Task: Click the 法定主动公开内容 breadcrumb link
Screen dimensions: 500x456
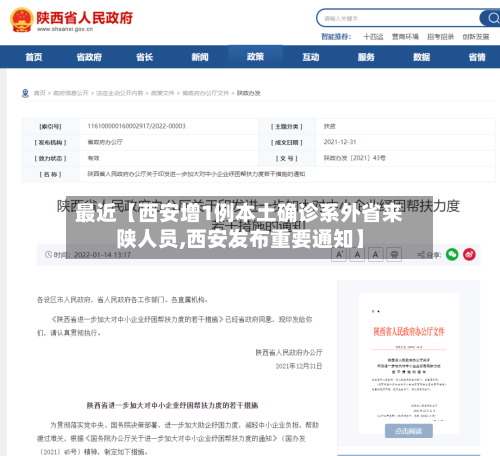Action: pos(119,93)
